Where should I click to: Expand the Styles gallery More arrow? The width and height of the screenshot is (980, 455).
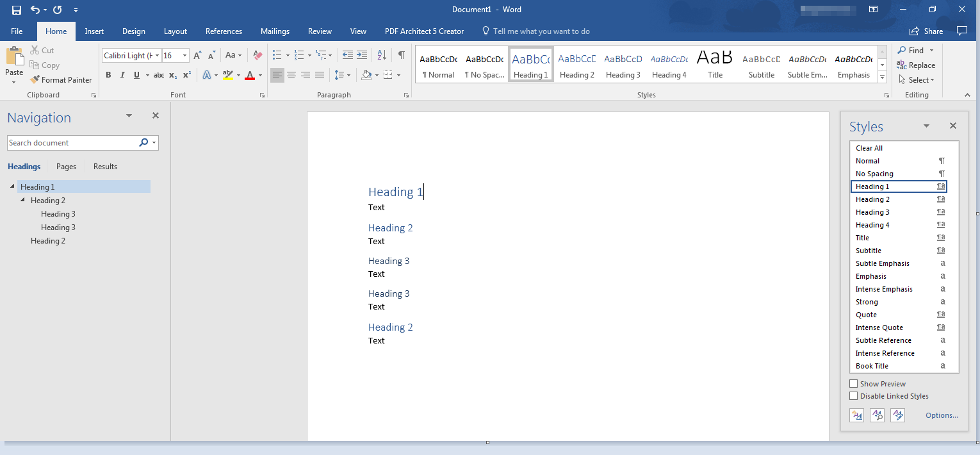point(882,78)
